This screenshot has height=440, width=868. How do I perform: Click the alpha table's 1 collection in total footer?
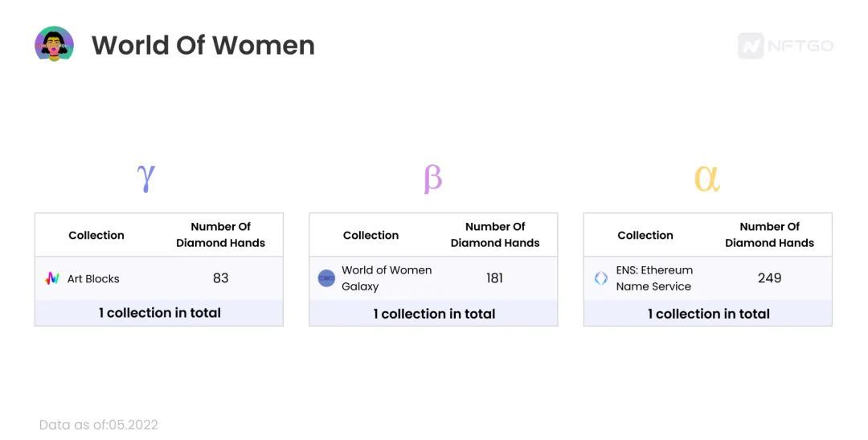[x=709, y=314]
